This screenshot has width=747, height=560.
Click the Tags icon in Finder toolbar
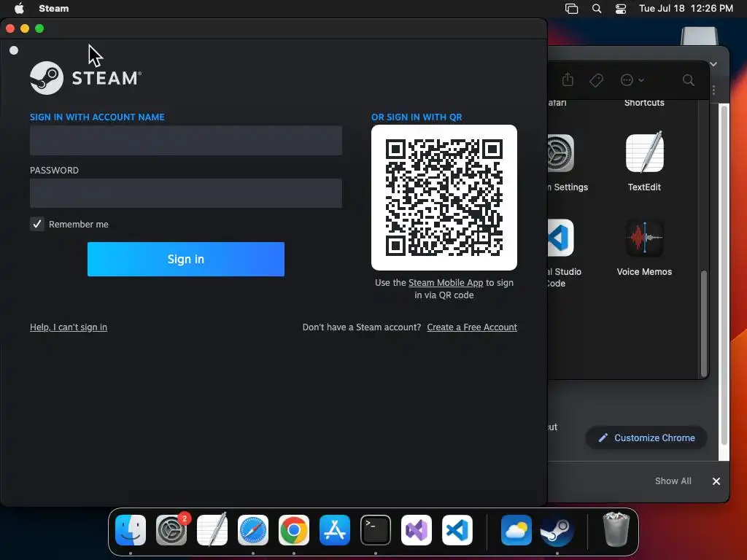pos(597,80)
